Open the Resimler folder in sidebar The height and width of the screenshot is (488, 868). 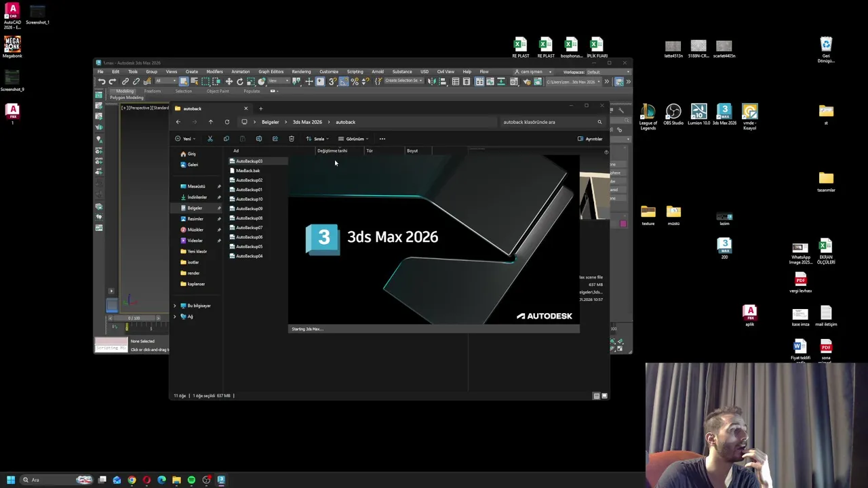[x=195, y=219]
